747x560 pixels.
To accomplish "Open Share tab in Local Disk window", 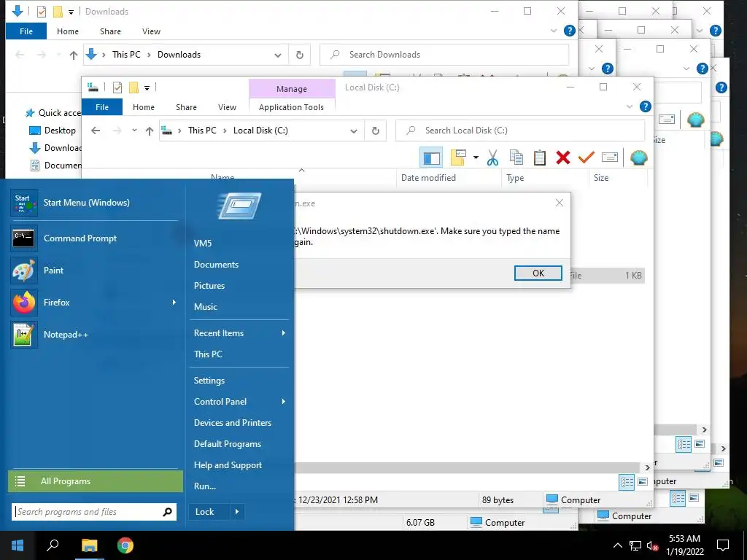I will (x=186, y=107).
